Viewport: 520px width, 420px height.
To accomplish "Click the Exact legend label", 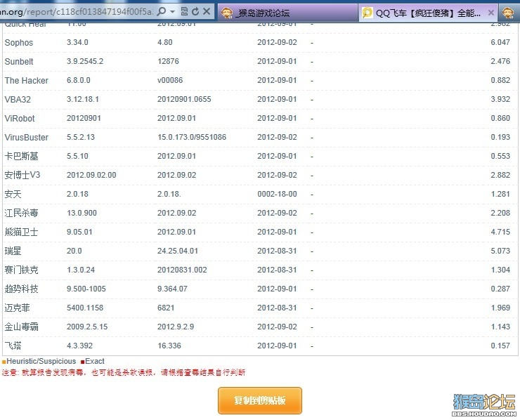I will (95, 361).
